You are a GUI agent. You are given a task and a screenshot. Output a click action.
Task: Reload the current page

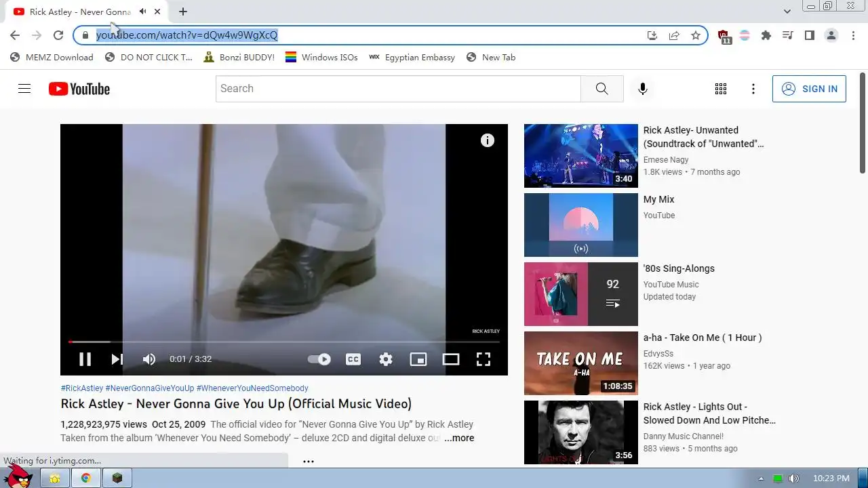pos(58,35)
